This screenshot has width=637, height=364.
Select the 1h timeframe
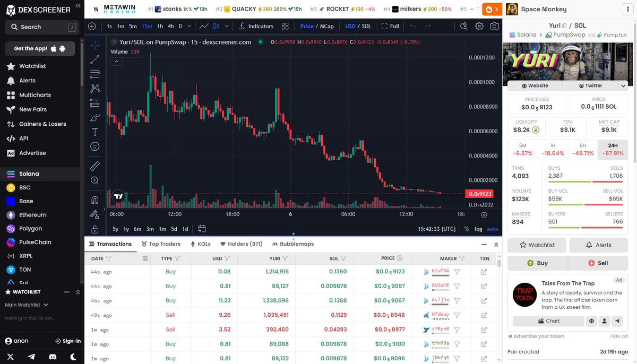pos(159,26)
